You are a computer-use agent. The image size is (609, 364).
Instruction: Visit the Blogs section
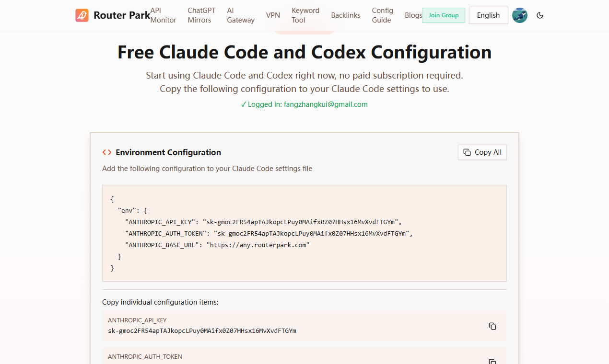point(413,15)
